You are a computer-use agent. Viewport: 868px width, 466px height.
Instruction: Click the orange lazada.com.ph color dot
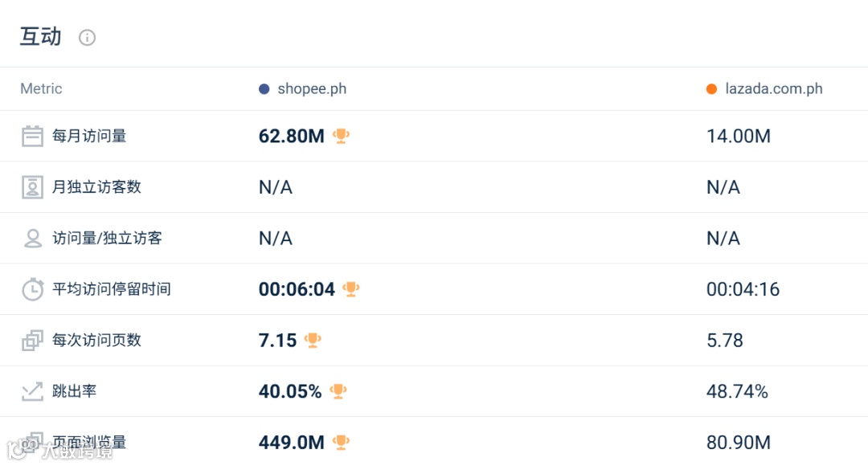pos(711,89)
